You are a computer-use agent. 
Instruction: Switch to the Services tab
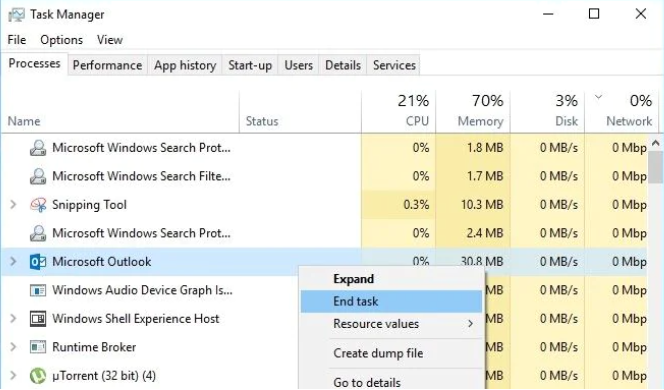tap(394, 65)
